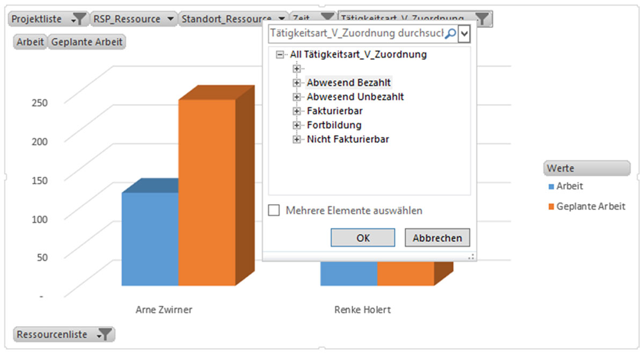
Task: Click into the Tätigkeitsart_V_Zuordnung search field
Action: pos(357,34)
